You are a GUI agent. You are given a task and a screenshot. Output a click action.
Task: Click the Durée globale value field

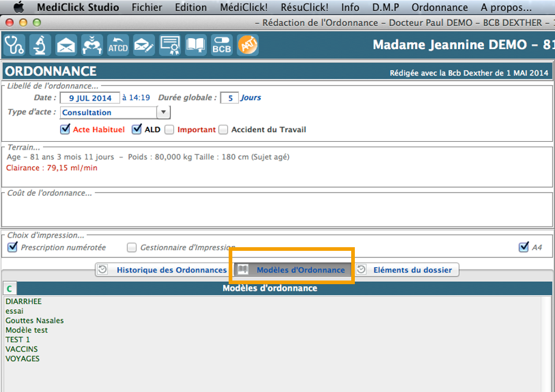pos(229,98)
